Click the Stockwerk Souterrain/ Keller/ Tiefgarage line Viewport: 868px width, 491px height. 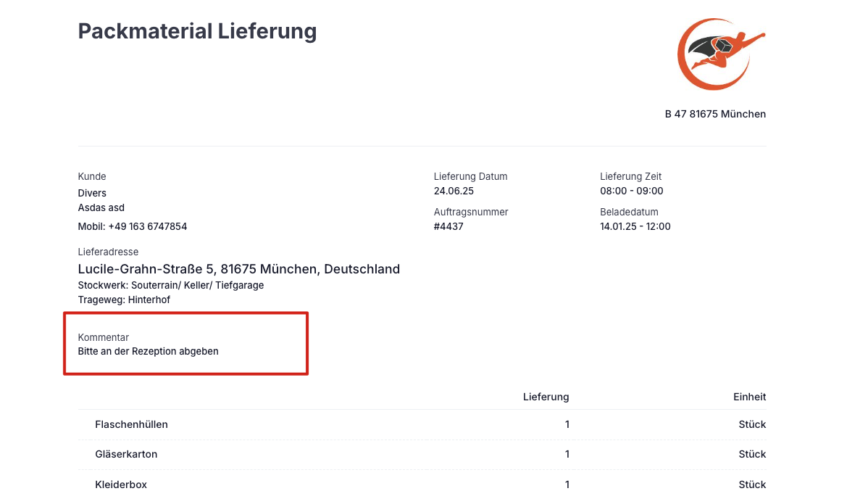[170, 286]
